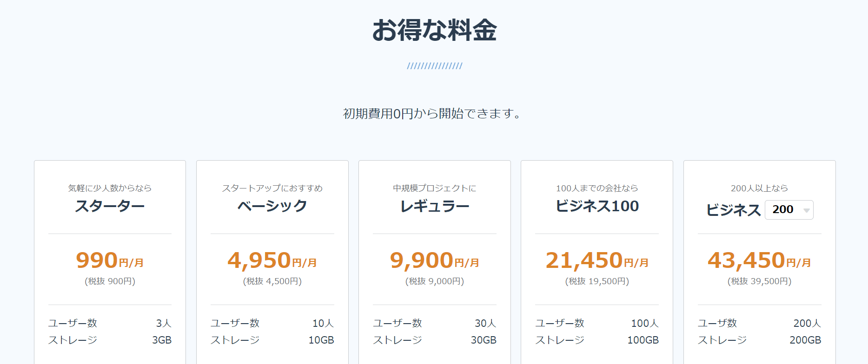
Task: Click the スタートアップにおすすめ tagline
Action: (272, 188)
